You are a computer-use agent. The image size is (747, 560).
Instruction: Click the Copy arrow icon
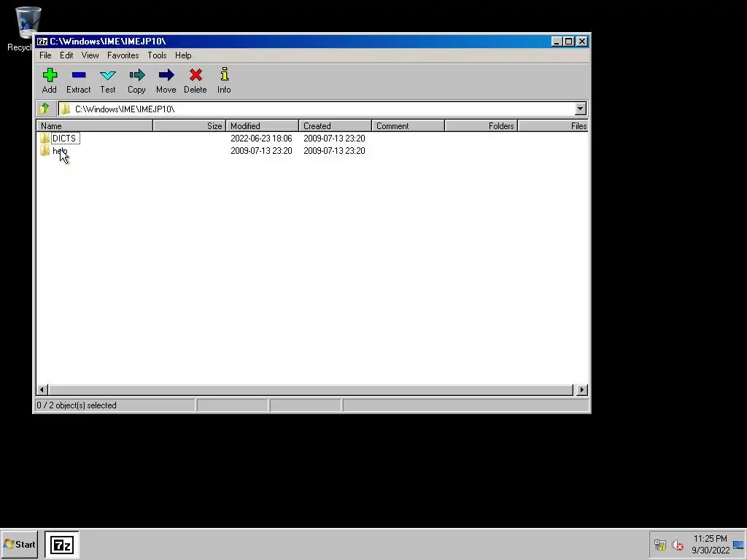click(136, 75)
